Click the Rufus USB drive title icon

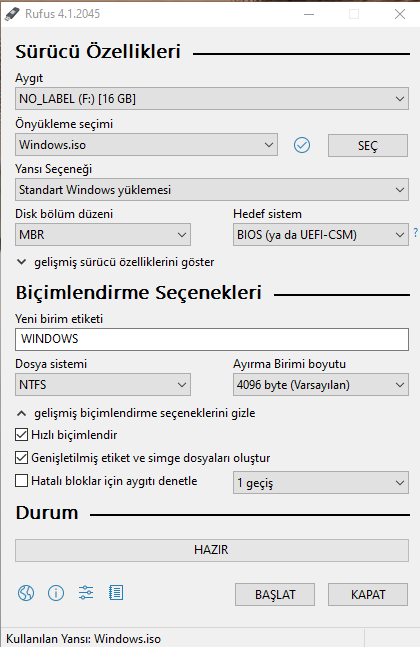point(12,14)
